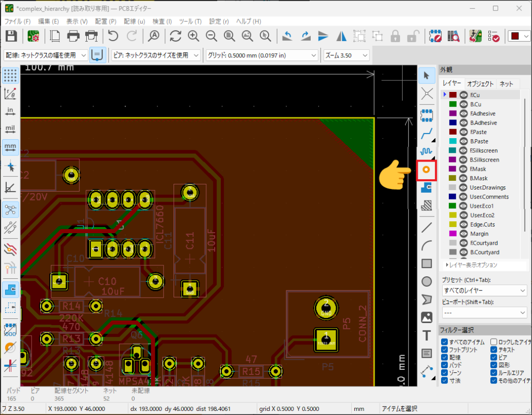Click the Print icon
The width and height of the screenshot is (532, 415).
click(x=73, y=36)
